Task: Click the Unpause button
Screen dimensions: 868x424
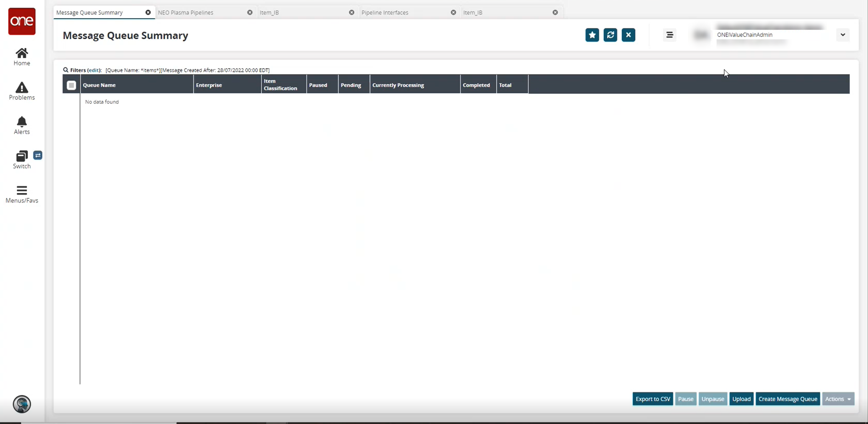Action: click(x=713, y=399)
